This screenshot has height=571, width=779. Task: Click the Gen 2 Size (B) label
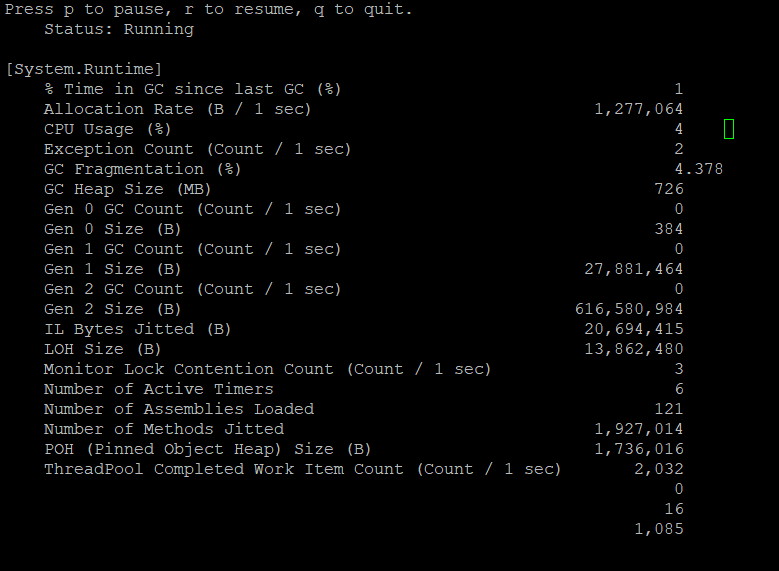pyautogui.click(x=112, y=309)
